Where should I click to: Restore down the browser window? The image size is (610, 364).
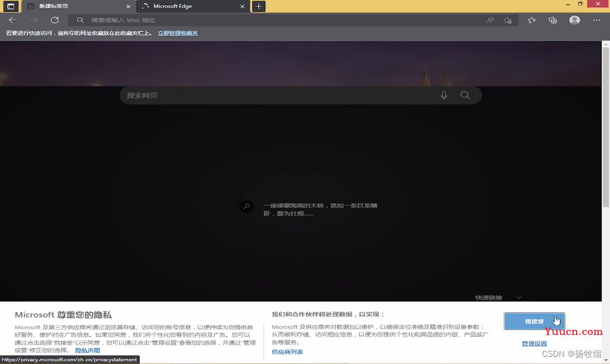click(x=580, y=4)
